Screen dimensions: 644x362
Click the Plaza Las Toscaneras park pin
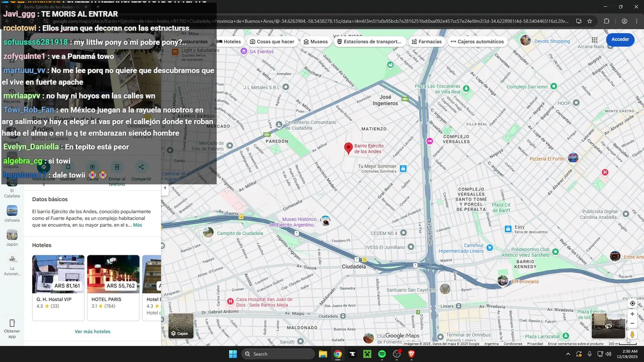466,88
